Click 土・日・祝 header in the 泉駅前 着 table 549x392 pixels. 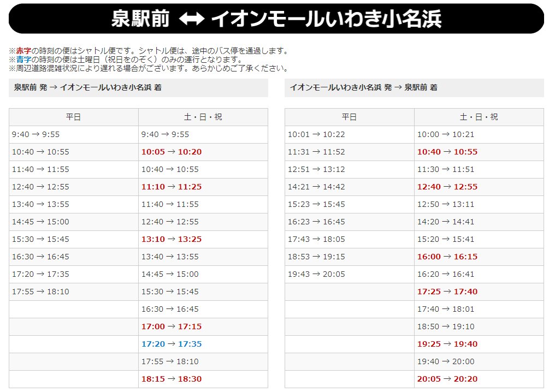point(479,117)
